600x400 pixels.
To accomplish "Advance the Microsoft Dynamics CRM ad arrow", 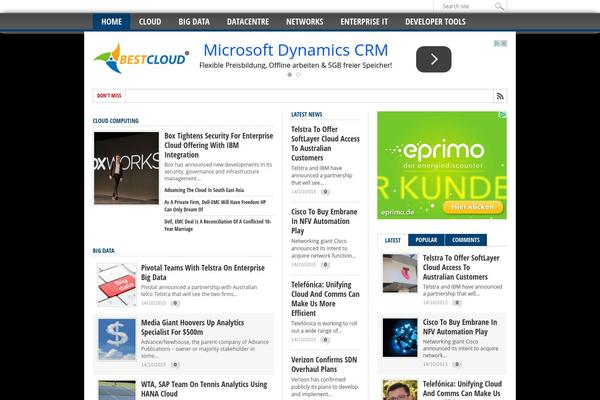I will pyautogui.click(x=434, y=59).
